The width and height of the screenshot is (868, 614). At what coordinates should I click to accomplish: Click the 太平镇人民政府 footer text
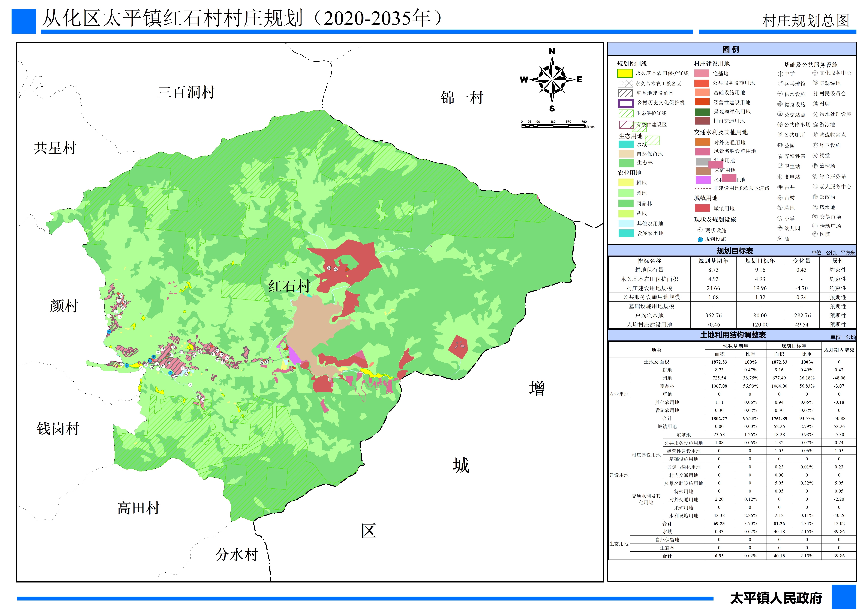point(777,598)
